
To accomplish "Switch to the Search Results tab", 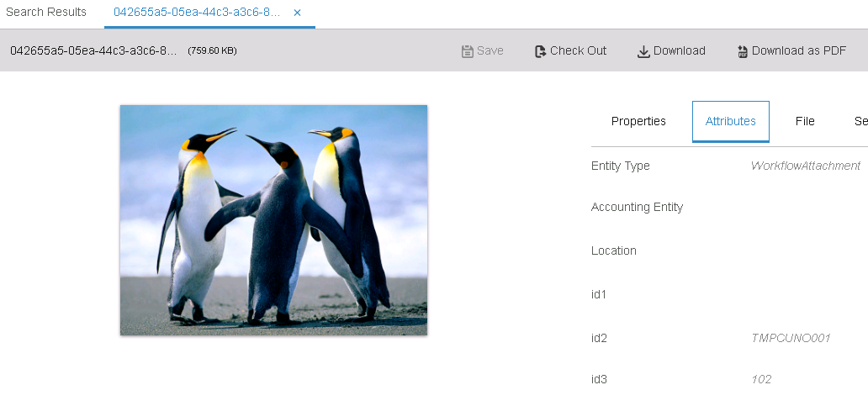I will click(46, 12).
